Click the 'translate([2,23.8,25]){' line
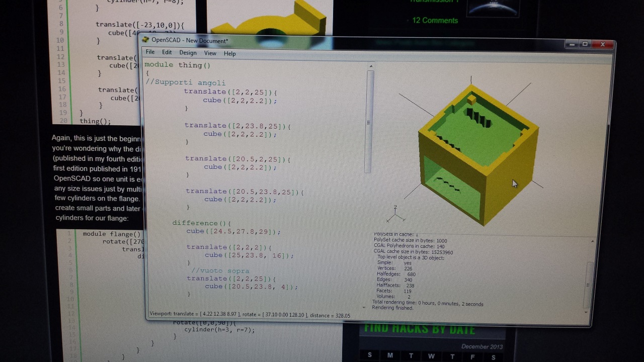Viewport: 644px width, 362px height. click(237, 126)
